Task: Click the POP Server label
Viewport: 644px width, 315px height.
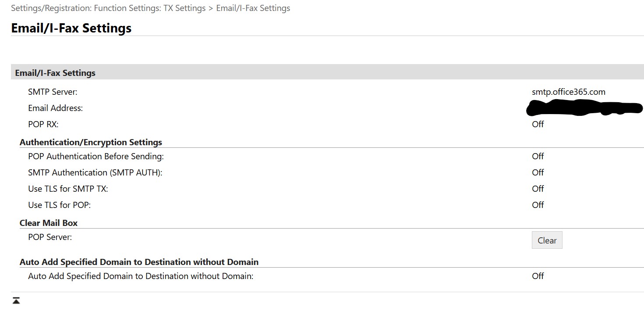Action: 50,237
